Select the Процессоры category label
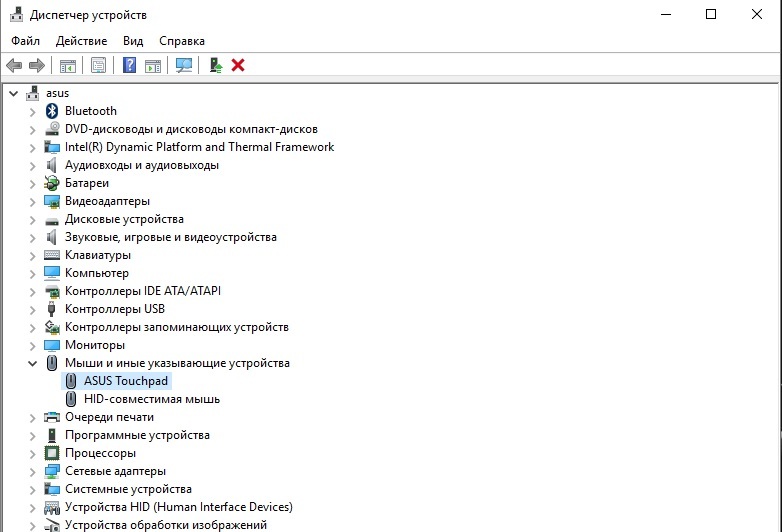 pyautogui.click(x=100, y=453)
